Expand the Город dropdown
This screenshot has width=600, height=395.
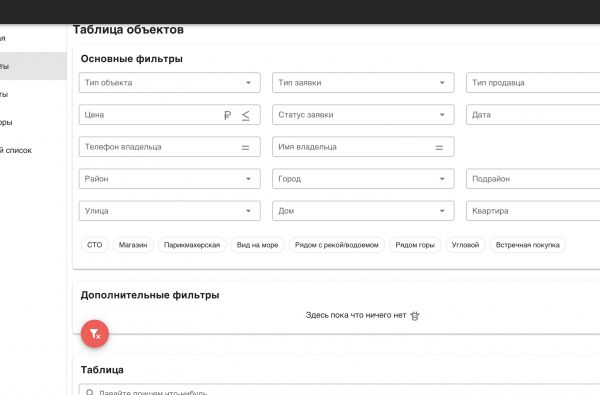click(x=363, y=179)
